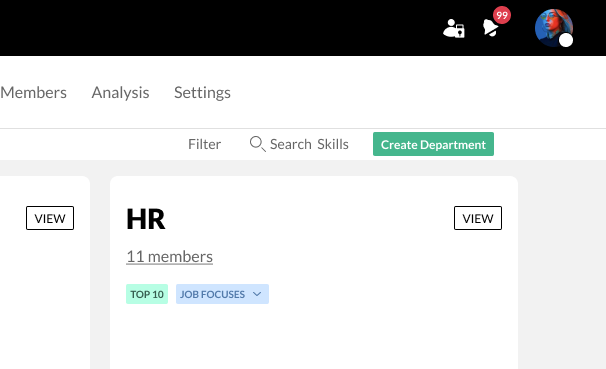Select the TOP 10 tag

(147, 294)
